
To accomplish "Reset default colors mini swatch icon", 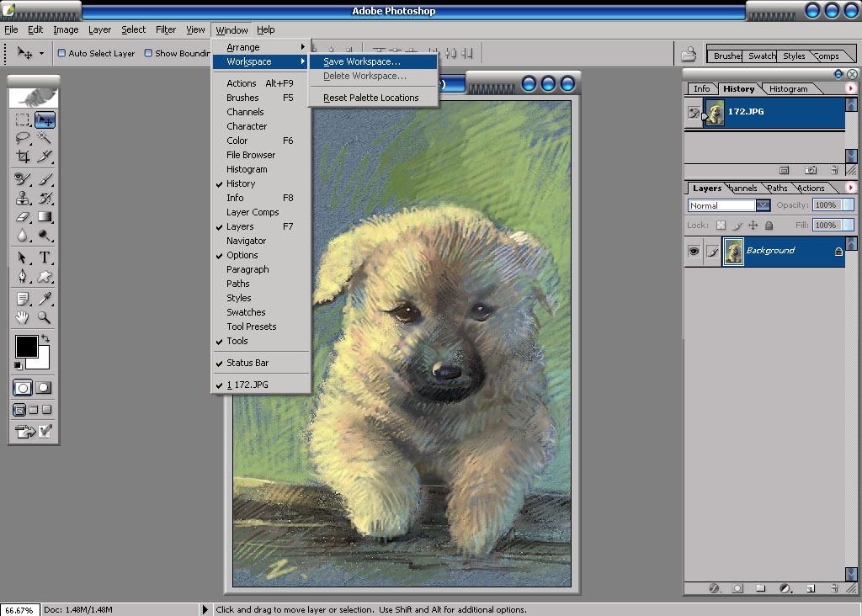I will point(19,365).
